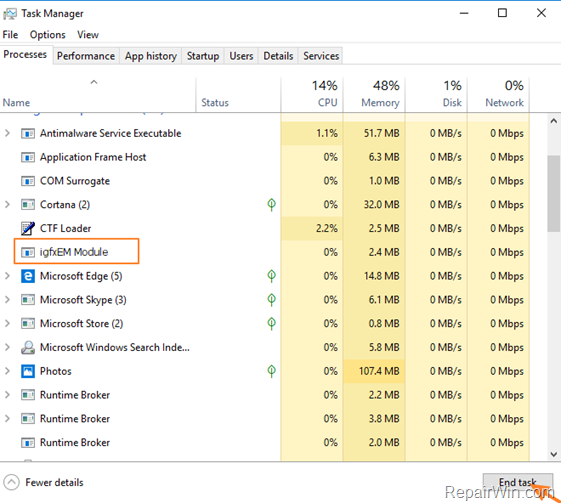This screenshot has width=561, height=503.
Task: Switch to the Startup tab
Action: [x=203, y=56]
